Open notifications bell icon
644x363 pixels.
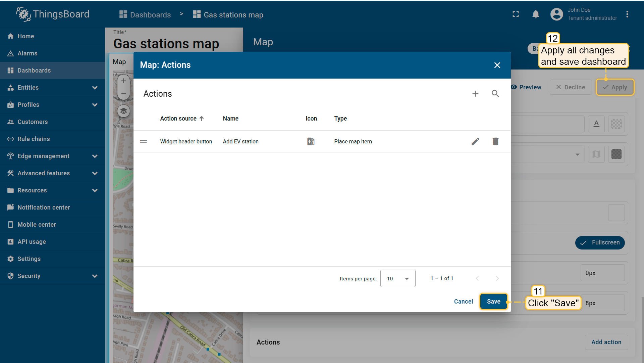pos(536,14)
